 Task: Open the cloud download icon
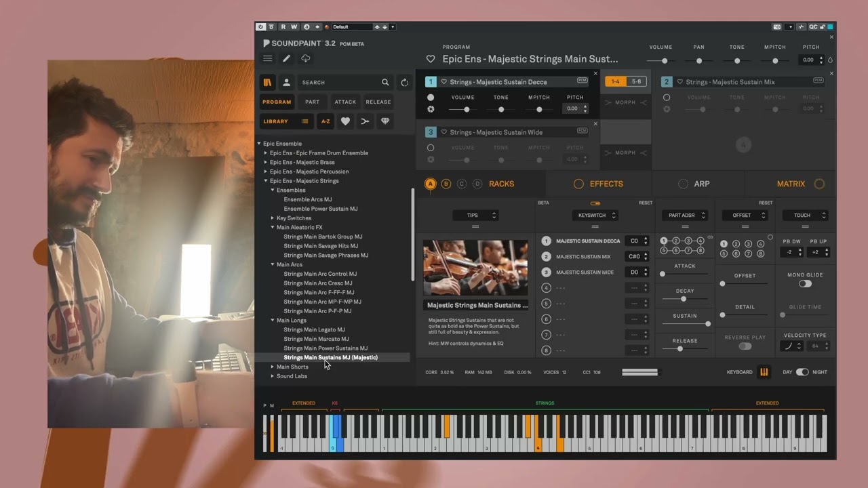click(x=306, y=59)
